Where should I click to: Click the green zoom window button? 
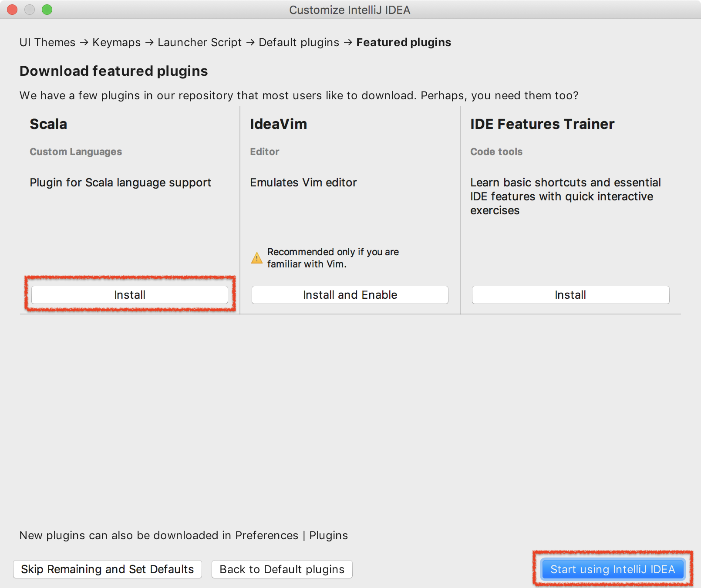click(x=47, y=10)
